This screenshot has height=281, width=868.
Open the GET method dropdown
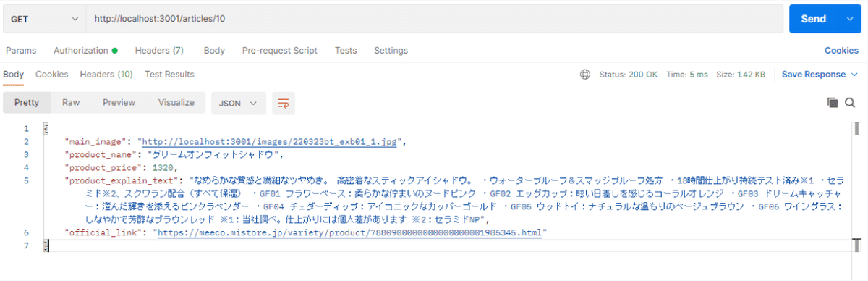tap(44, 19)
